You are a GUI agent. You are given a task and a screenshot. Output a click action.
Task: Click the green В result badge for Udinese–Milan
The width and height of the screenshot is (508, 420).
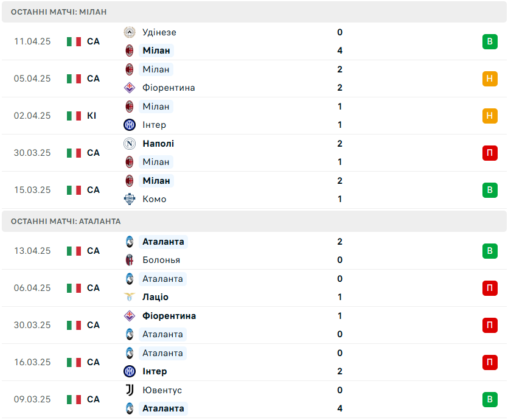tap(490, 41)
